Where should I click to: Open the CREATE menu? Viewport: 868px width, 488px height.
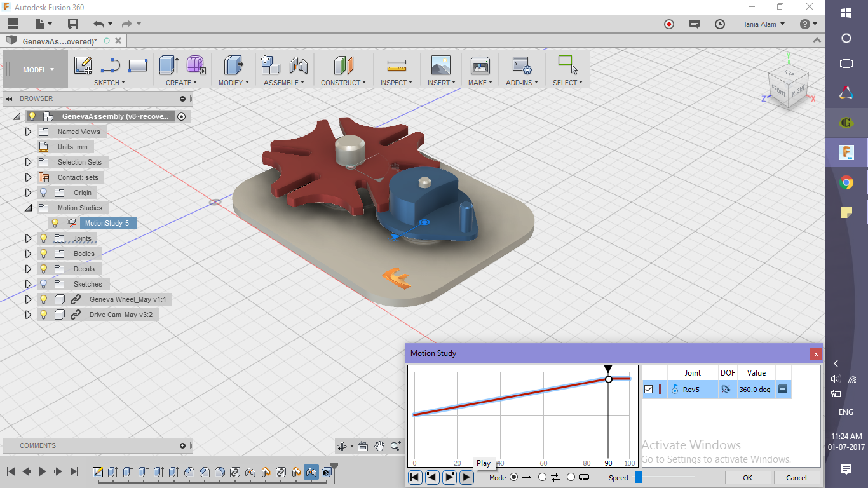point(182,83)
